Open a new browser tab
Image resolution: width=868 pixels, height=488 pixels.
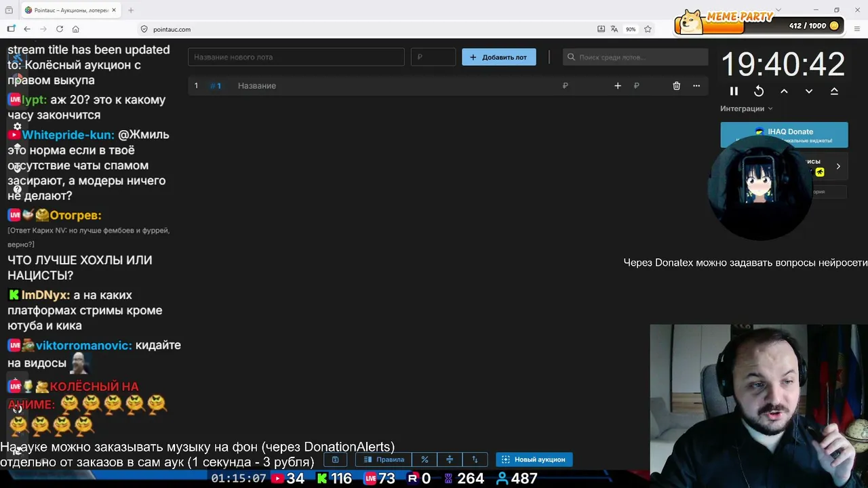pos(131,10)
